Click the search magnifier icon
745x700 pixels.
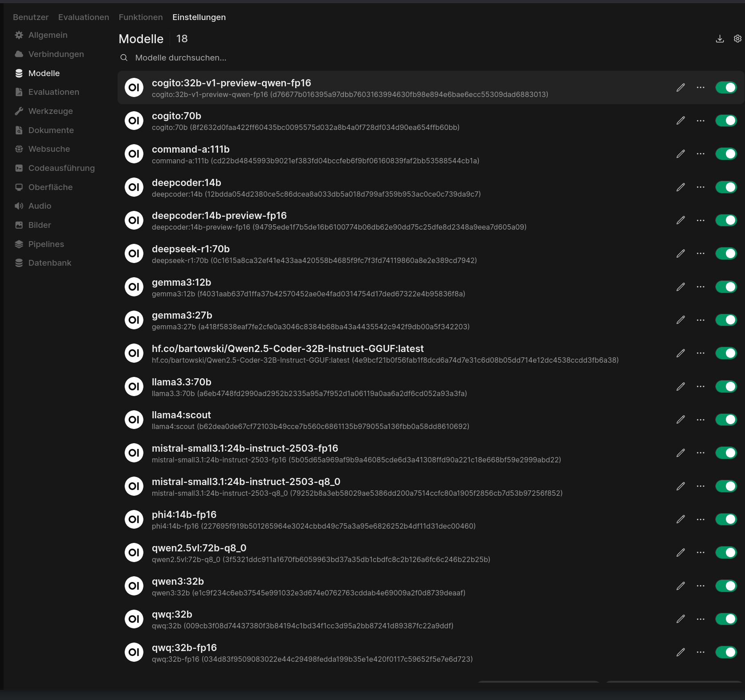[124, 58]
